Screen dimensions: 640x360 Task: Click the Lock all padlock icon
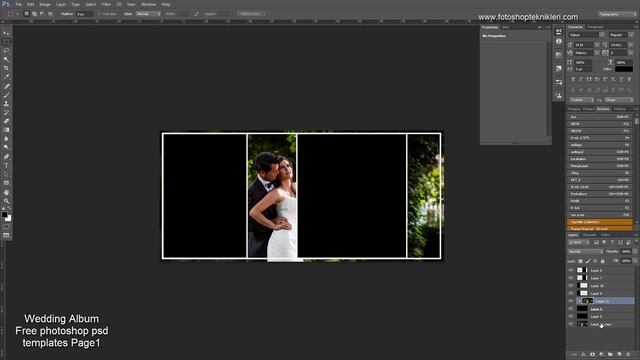pyautogui.click(x=603, y=261)
